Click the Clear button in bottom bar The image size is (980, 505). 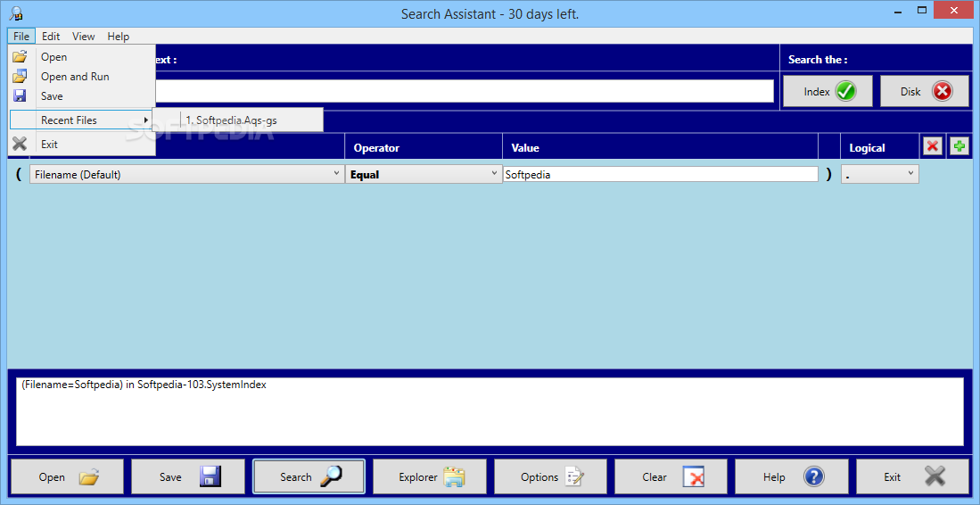671,477
